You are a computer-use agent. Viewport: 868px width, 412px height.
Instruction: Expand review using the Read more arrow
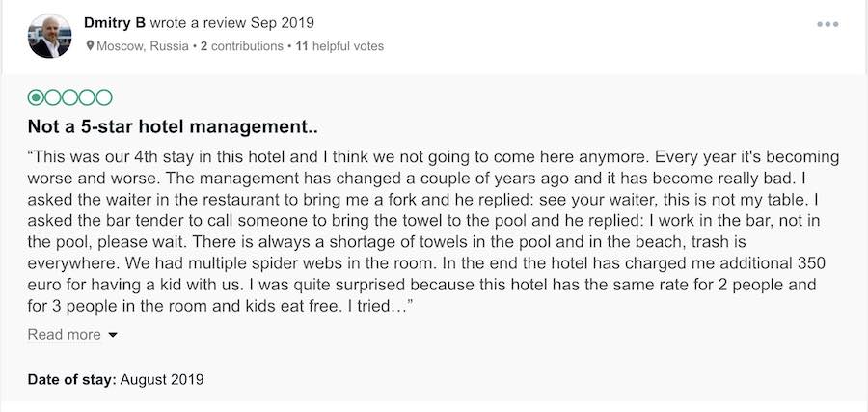[113, 335]
